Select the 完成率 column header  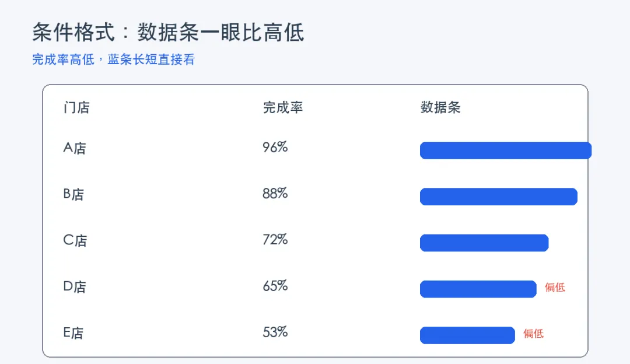(283, 108)
